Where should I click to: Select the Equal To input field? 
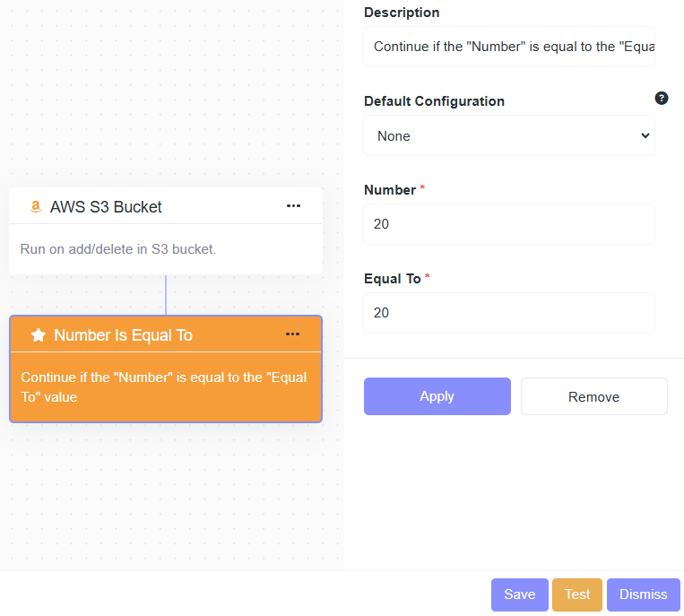508,313
